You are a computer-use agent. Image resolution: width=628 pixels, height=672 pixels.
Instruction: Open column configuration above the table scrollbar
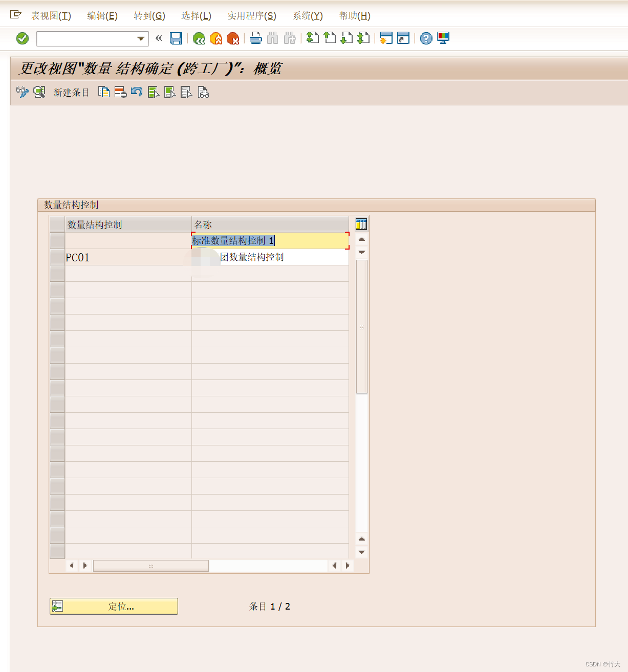click(361, 223)
